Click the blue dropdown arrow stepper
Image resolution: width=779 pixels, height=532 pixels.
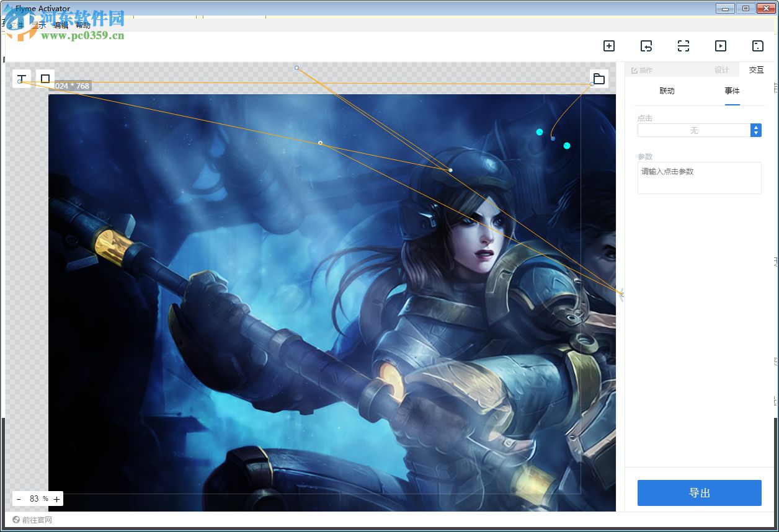point(755,130)
